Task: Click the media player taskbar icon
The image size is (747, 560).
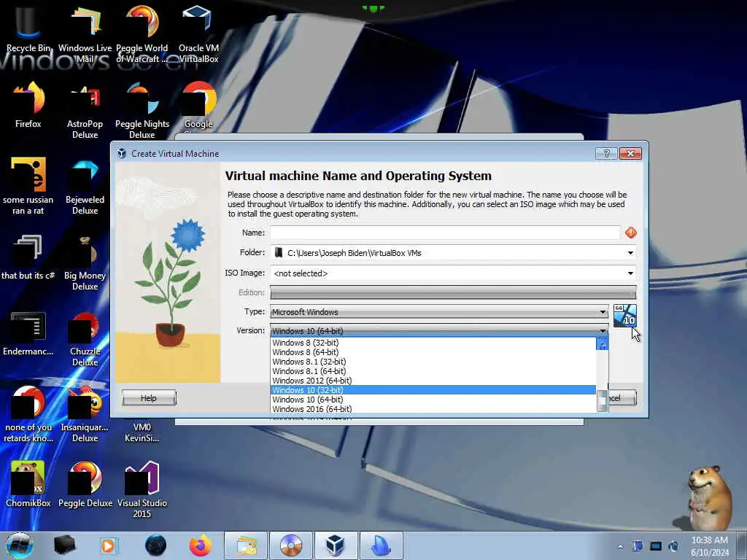Action: 108,545
